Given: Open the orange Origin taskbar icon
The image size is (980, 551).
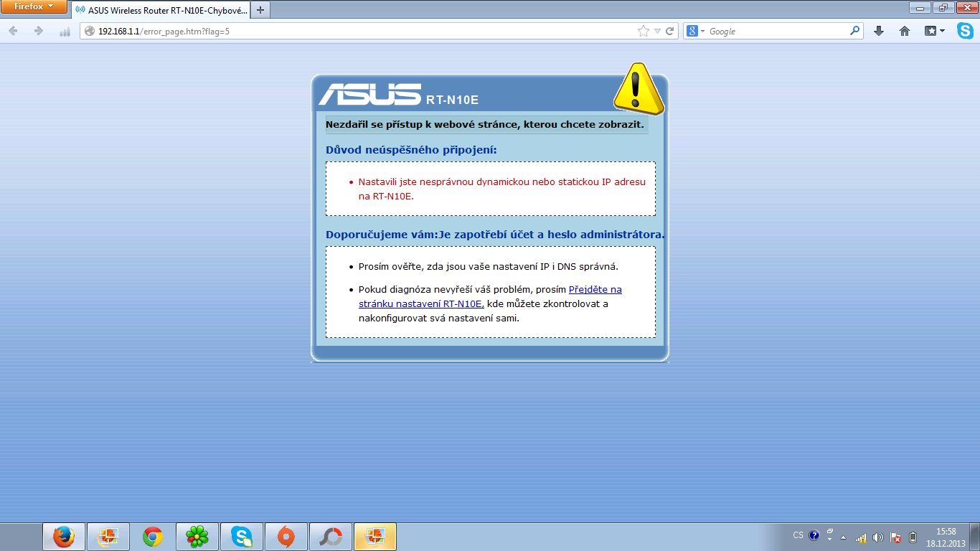Looking at the screenshot, I should (286, 537).
